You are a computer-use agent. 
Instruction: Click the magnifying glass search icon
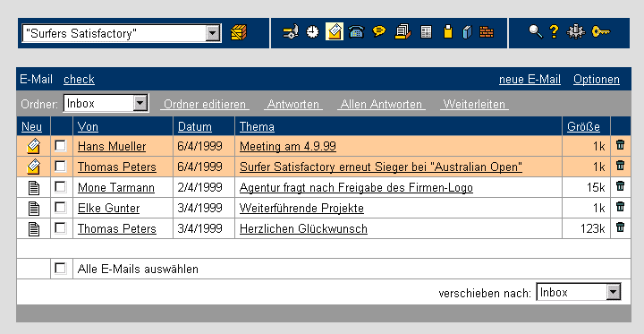click(x=536, y=31)
